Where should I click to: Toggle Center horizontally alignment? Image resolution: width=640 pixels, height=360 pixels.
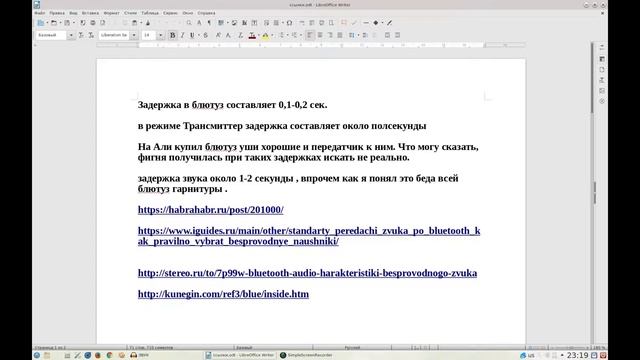click(x=320, y=35)
